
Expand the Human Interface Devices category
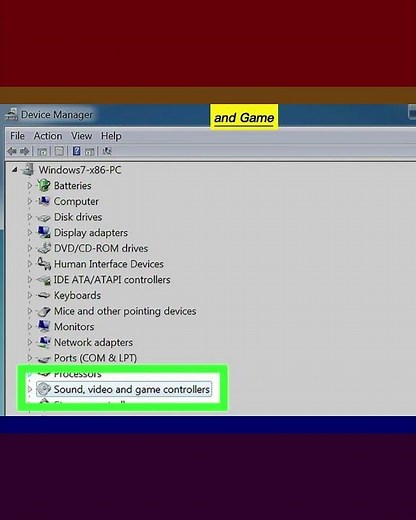pyautogui.click(x=30, y=264)
